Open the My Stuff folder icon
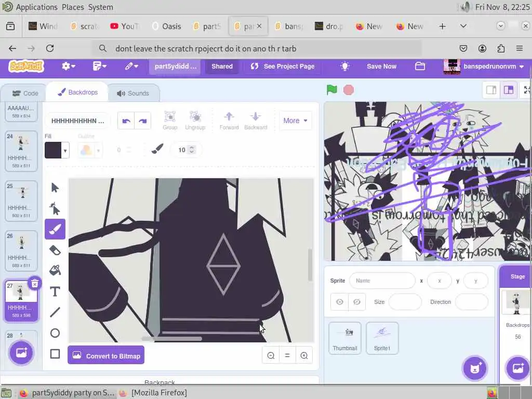The width and height of the screenshot is (532, 399). pos(420,66)
